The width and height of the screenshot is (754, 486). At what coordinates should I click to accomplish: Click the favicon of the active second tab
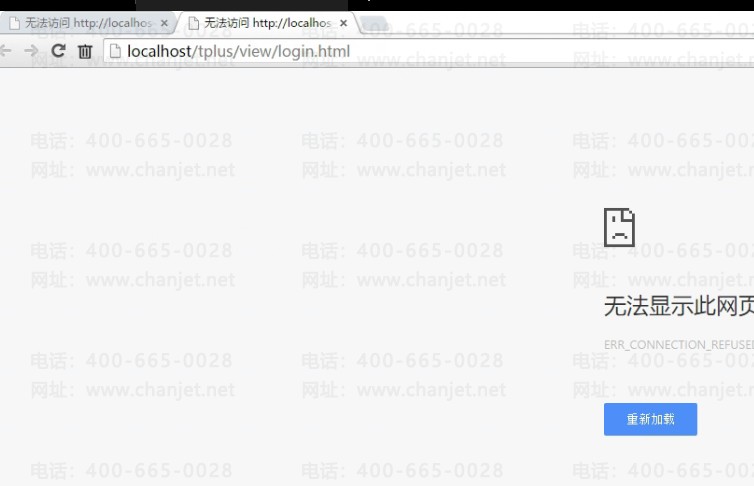193,23
